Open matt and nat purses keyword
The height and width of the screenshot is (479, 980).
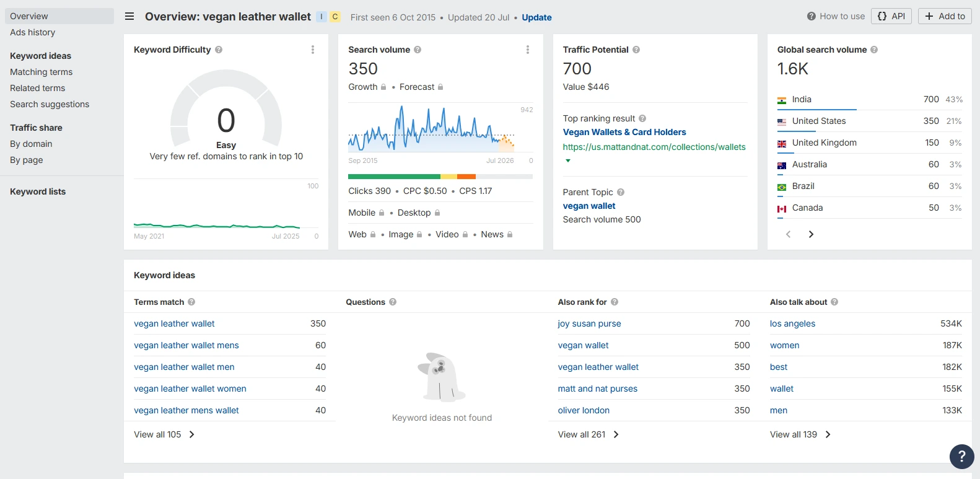(x=598, y=389)
